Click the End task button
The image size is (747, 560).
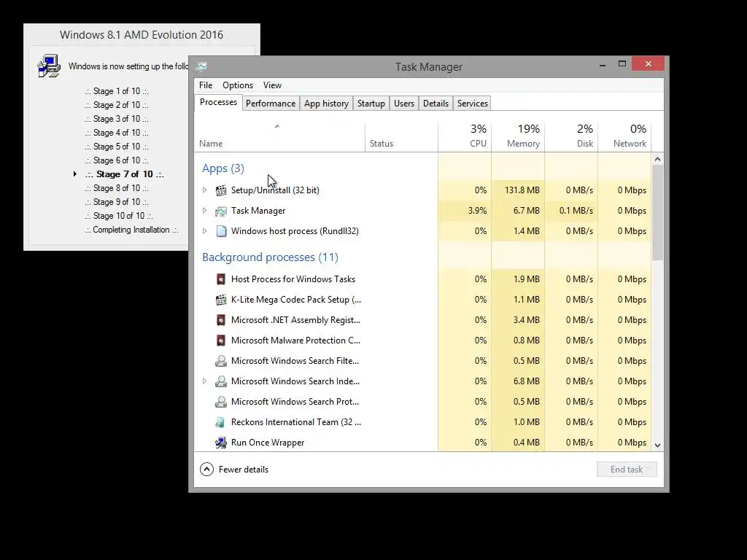(x=627, y=470)
